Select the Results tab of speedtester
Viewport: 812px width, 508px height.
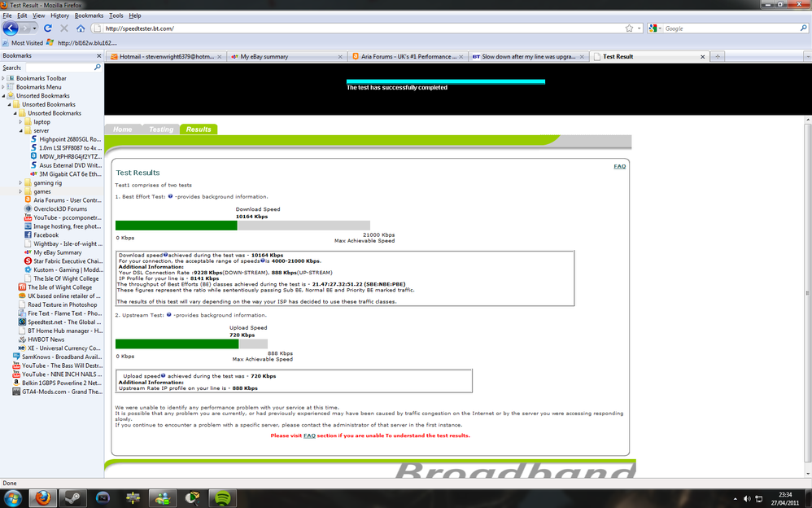pyautogui.click(x=199, y=129)
